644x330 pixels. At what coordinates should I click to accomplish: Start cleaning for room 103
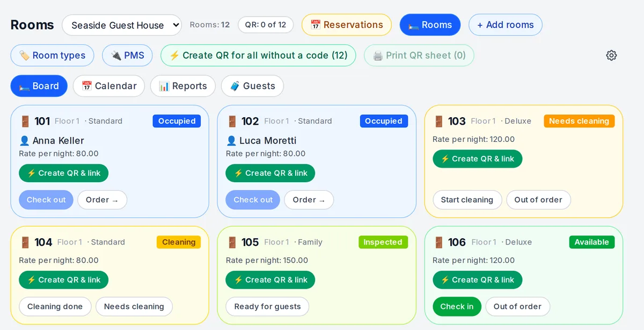click(467, 200)
